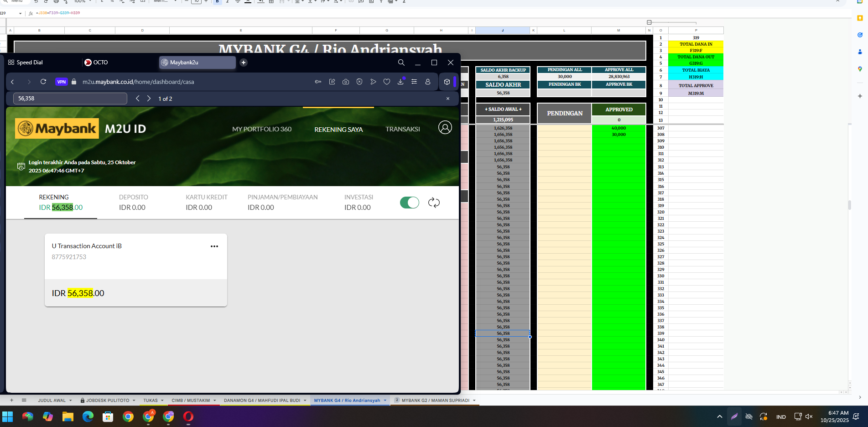Viewport: 868px width, 427px height.
Task: Take a snapshot with Opera's camera icon
Action: (x=346, y=82)
